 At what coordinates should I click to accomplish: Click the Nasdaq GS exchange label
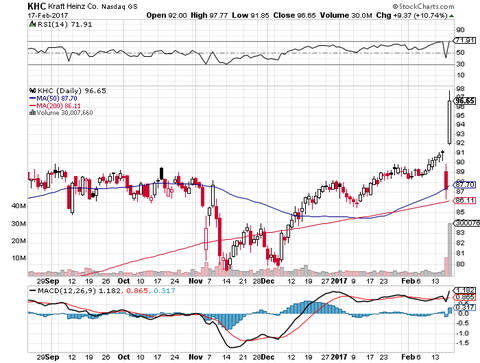tap(119, 7)
